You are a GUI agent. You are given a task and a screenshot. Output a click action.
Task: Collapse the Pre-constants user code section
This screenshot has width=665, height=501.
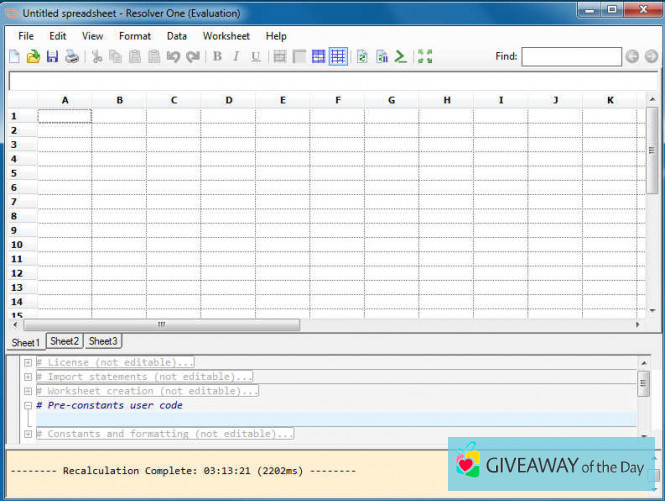tap(28, 406)
